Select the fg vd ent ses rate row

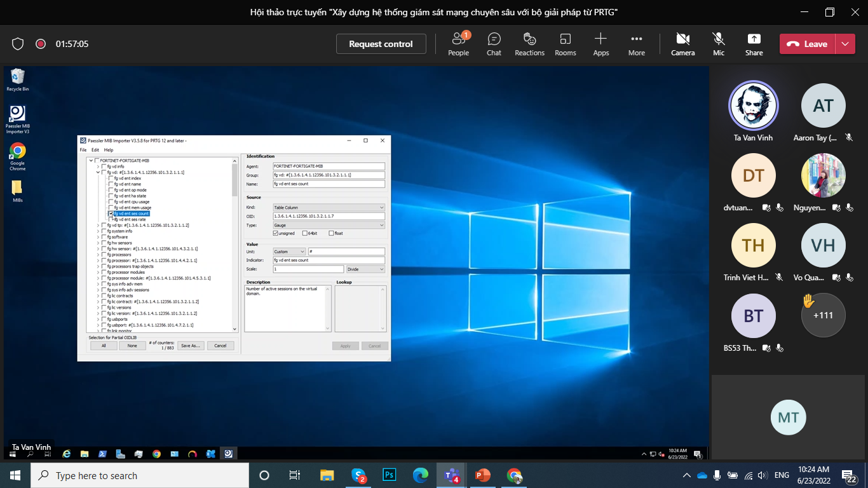(x=130, y=219)
